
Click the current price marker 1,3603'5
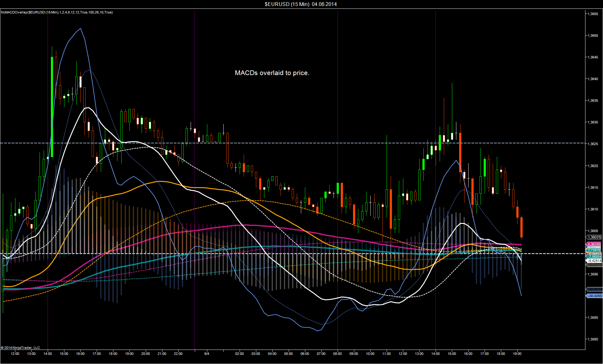pyautogui.click(x=594, y=237)
